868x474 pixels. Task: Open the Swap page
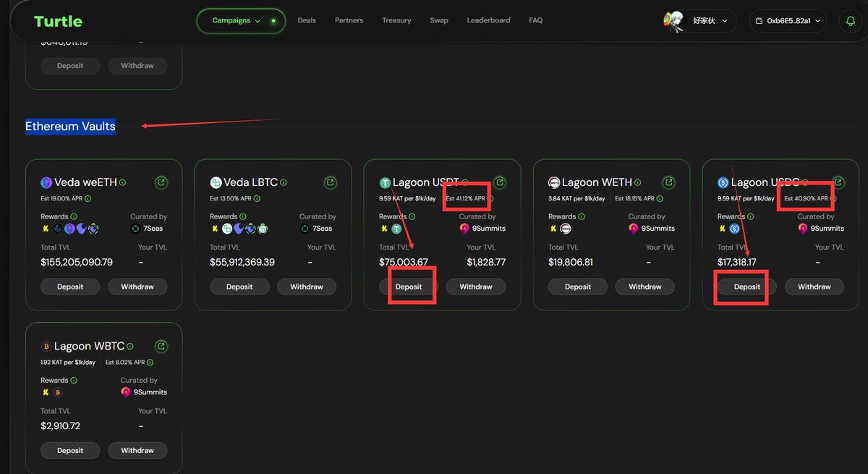point(439,20)
